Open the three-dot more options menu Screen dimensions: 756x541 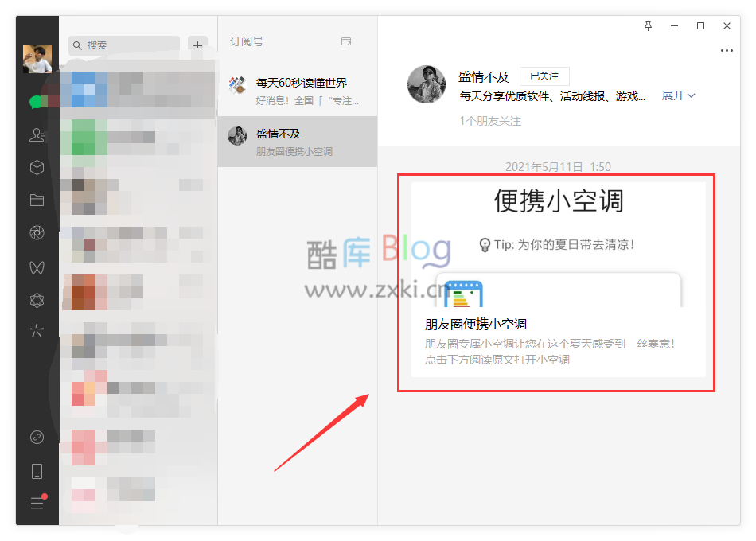pos(727,51)
